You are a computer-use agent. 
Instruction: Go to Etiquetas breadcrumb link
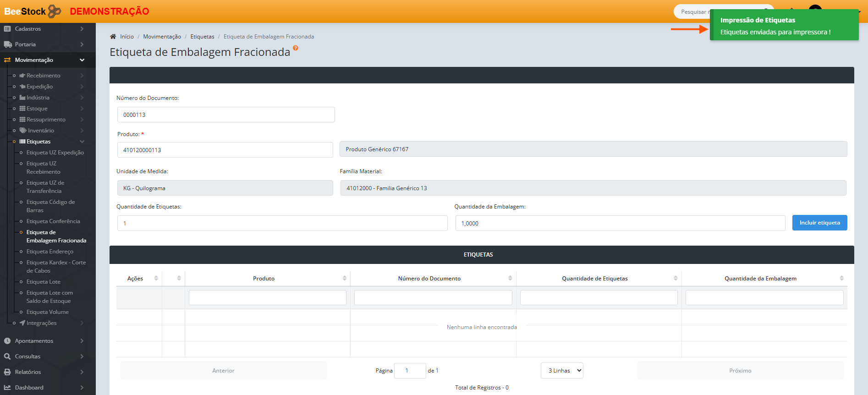[x=202, y=37]
